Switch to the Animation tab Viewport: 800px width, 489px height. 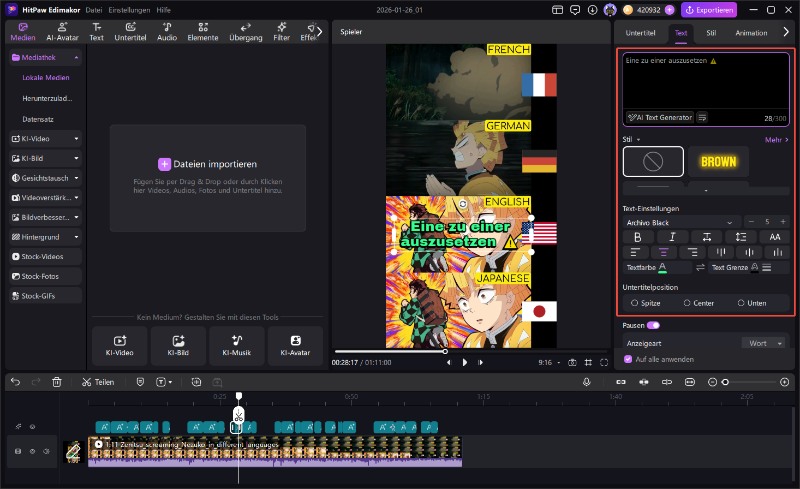tap(751, 33)
